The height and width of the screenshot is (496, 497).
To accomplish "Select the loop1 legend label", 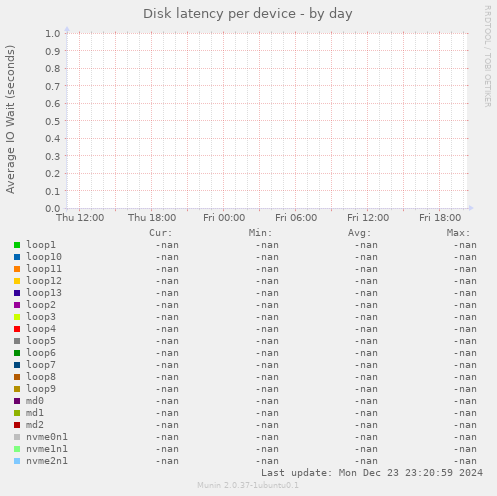I will [x=41, y=245].
